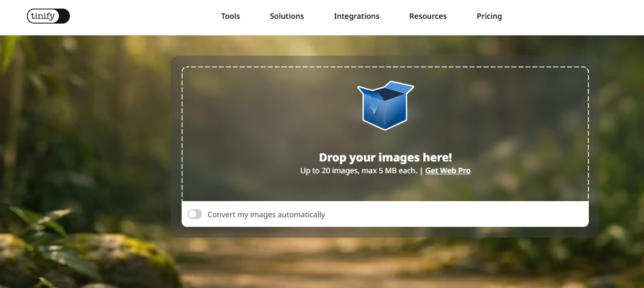Click the "Drop your images here!" heading
Screen dimensions: 644x288
[385, 157]
